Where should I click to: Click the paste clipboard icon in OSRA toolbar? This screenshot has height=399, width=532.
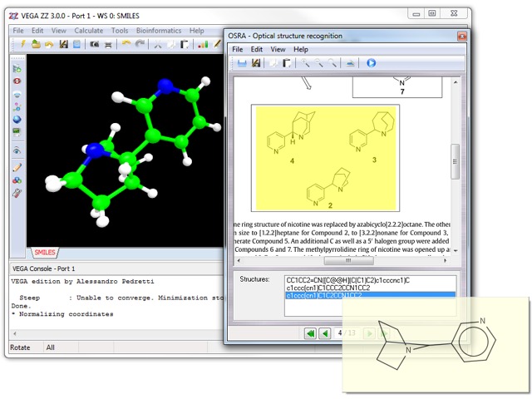[x=287, y=63]
